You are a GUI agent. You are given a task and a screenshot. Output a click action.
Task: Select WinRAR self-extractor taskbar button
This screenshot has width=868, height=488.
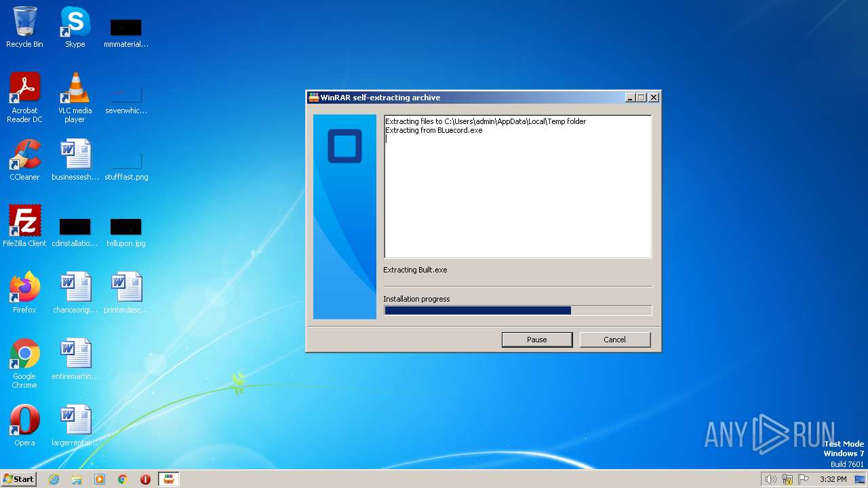click(169, 479)
